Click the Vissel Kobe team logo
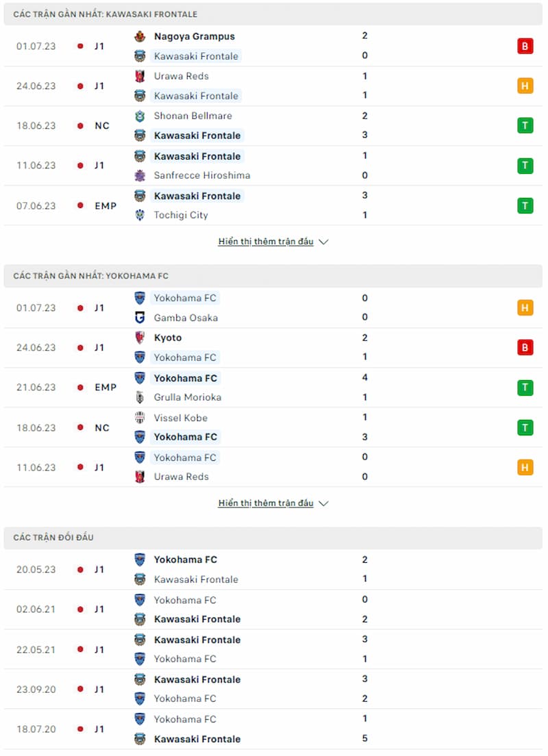The width and height of the screenshot is (548, 756). click(140, 418)
